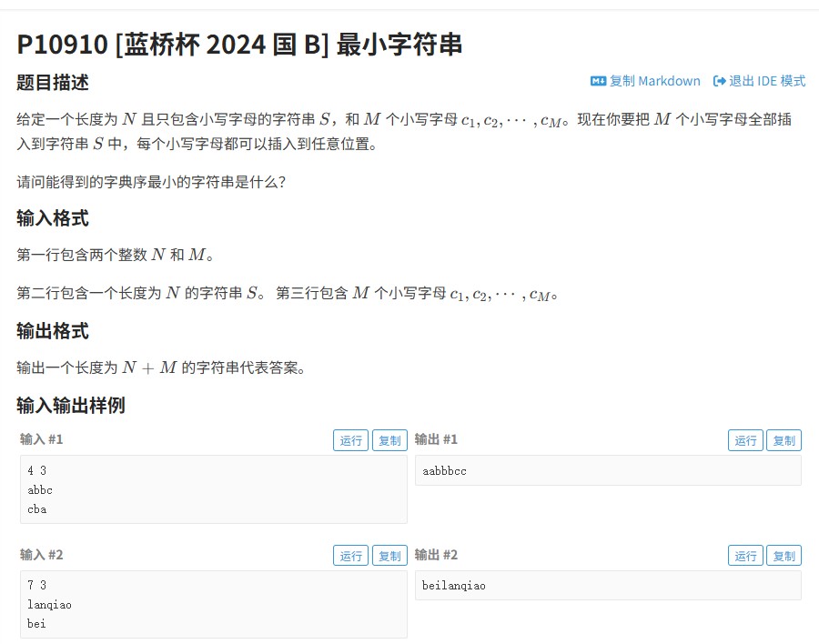The width and height of the screenshot is (819, 644).
Task: Click the line lanqiao in input #2
Action: 50,605
